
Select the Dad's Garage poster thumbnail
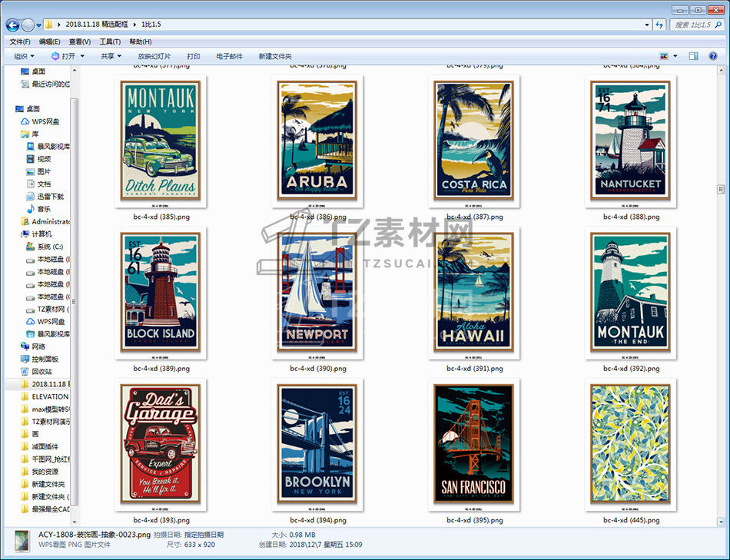161,445
